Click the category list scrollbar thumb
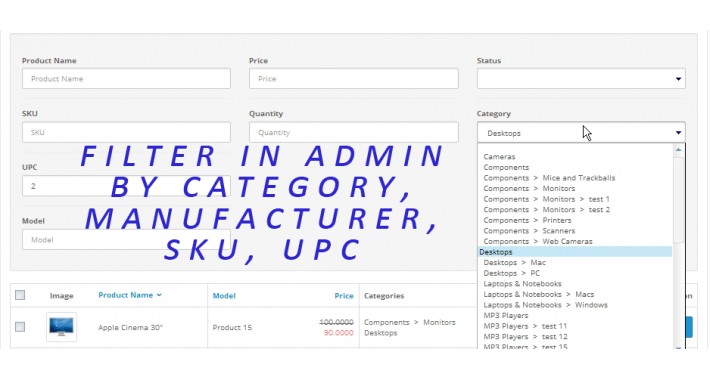This screenshot has width=710, height=380. click(x=678, y=199)
